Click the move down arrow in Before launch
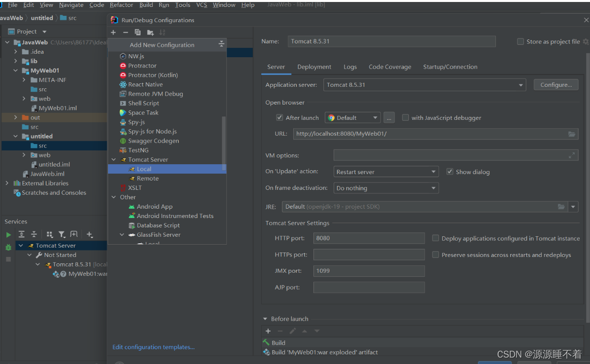The width and height of the screenshot is (590, 364). (317, 331)
